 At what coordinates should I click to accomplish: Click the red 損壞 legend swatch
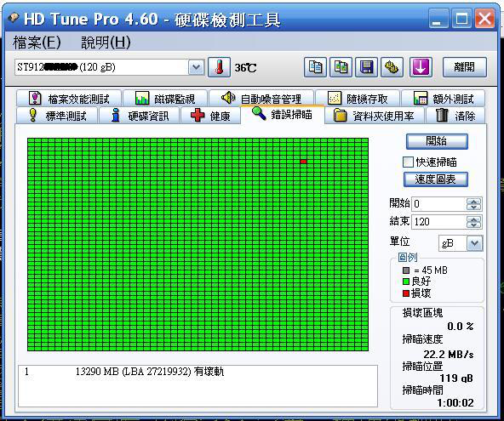pyautogui.click(x=406, y=293)
